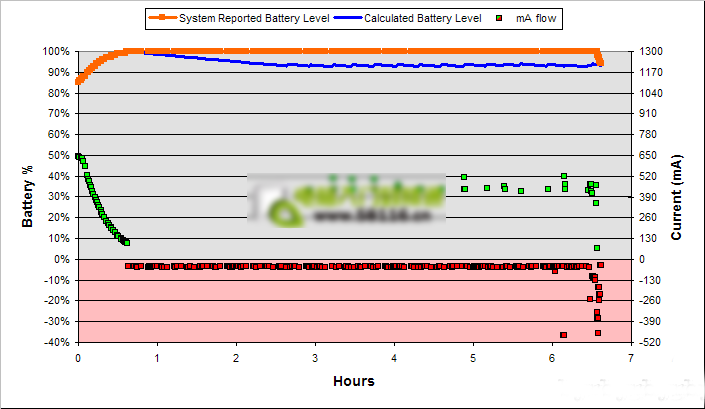Click the -390 current axis label
This screenshot has height=409, width=705.
click(x=650, y=321)
